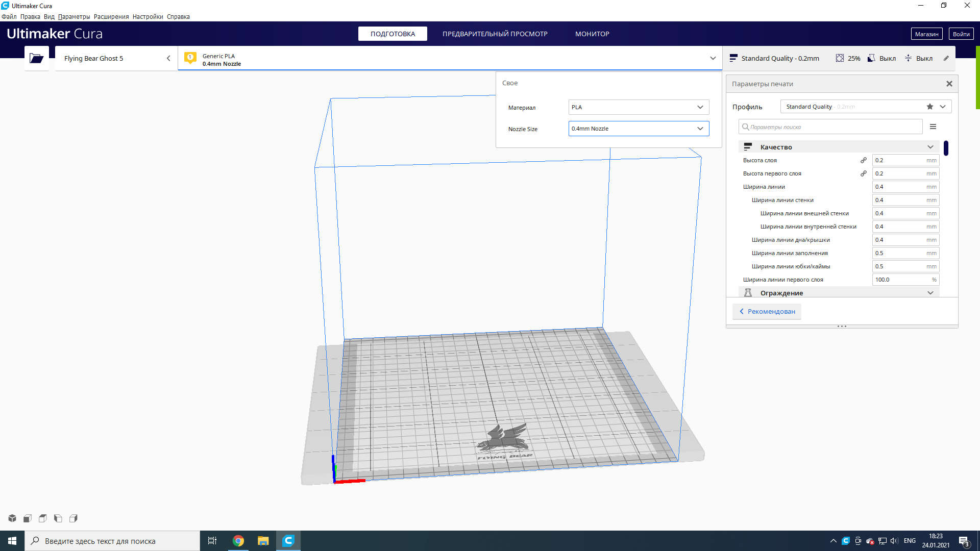980x551 pixels.
Task: Select the 3D perspective view cube icon
Action: (12, 518)
